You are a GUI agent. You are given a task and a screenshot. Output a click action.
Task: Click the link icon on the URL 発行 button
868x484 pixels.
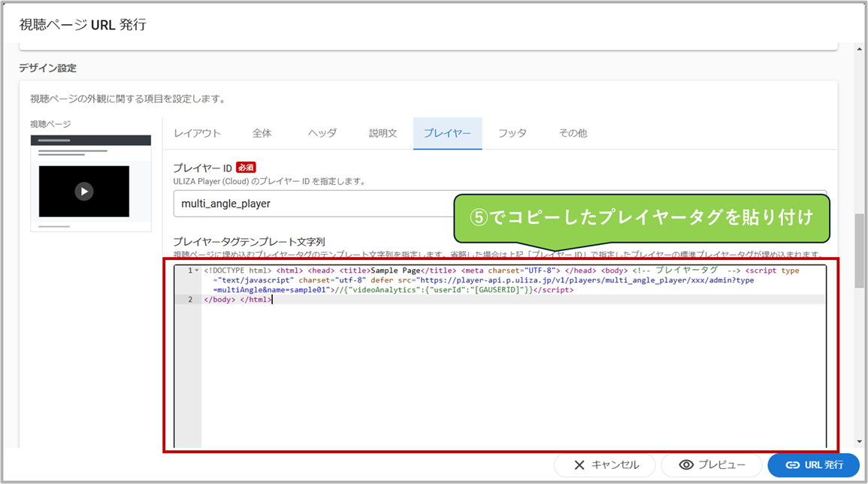click(x=793, y=465)
